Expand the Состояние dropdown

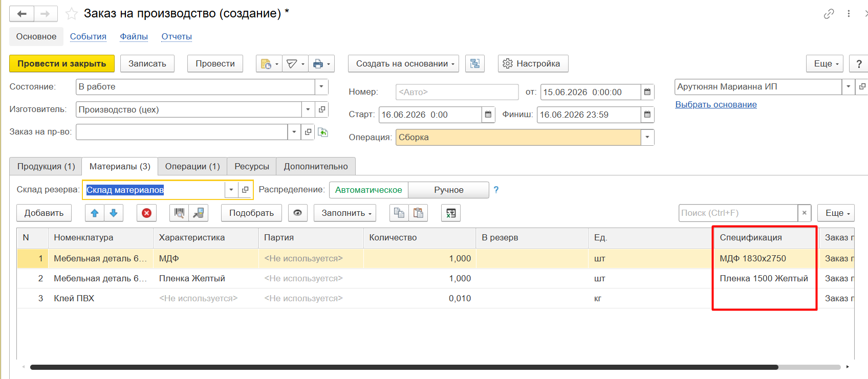321,86
